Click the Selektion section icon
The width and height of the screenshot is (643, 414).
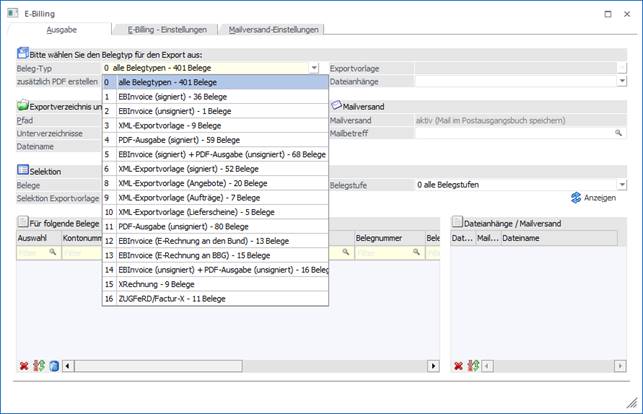(x=23, y=171)
